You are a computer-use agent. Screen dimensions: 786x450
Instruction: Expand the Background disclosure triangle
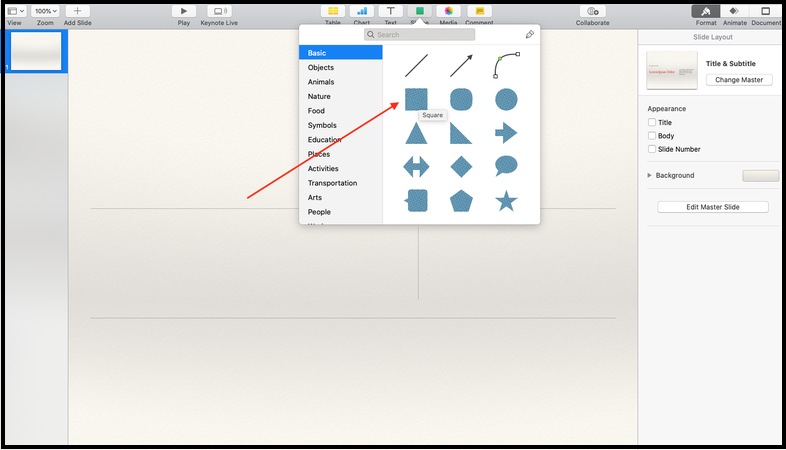tap(650, 176)
